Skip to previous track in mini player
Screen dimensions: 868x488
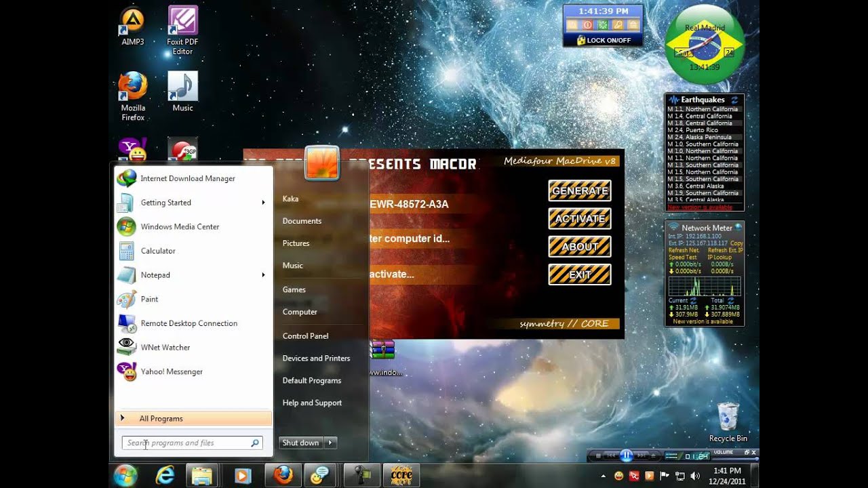[611, 456]
